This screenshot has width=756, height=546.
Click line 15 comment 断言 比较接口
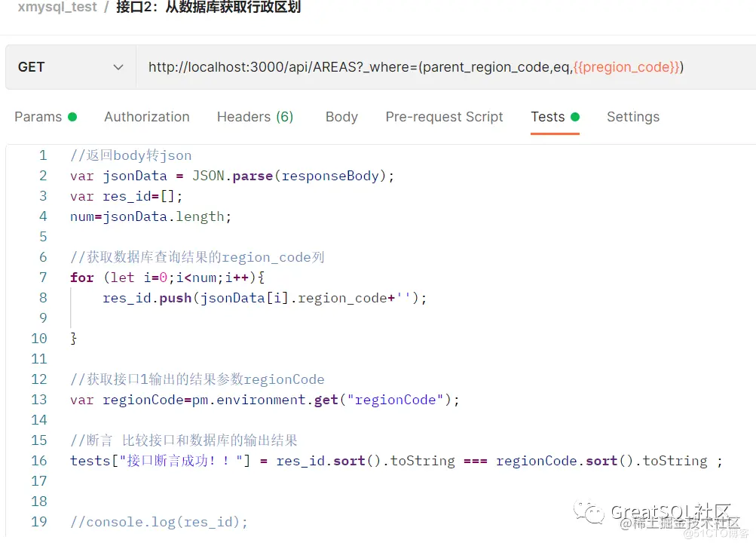tap(184, 440)
